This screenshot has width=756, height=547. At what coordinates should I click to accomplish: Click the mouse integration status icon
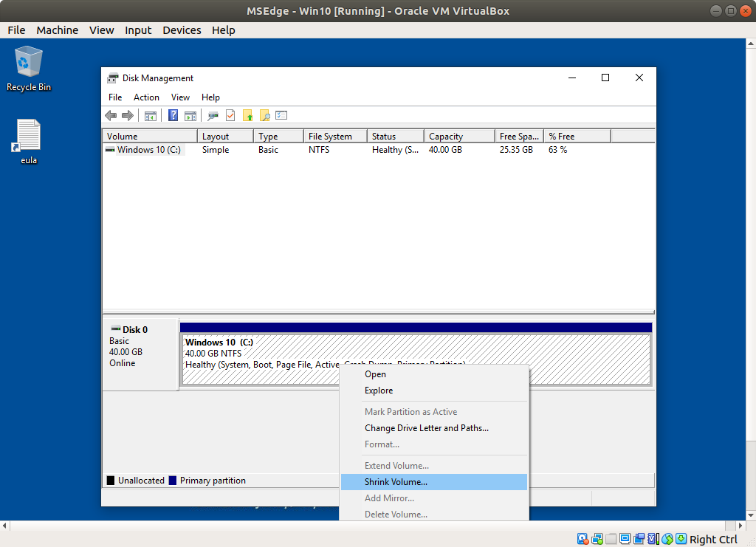667,539
